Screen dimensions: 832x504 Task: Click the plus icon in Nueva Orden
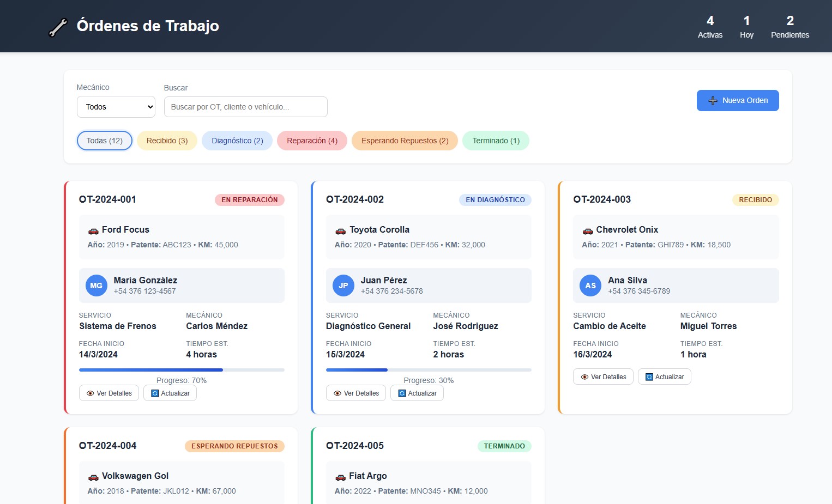[713, 101]
